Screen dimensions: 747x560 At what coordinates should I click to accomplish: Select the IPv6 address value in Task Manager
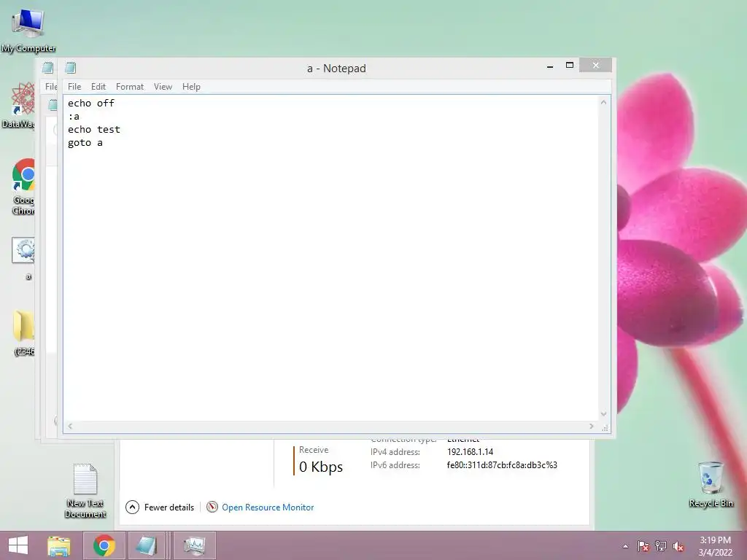click(x=502, y=465)
